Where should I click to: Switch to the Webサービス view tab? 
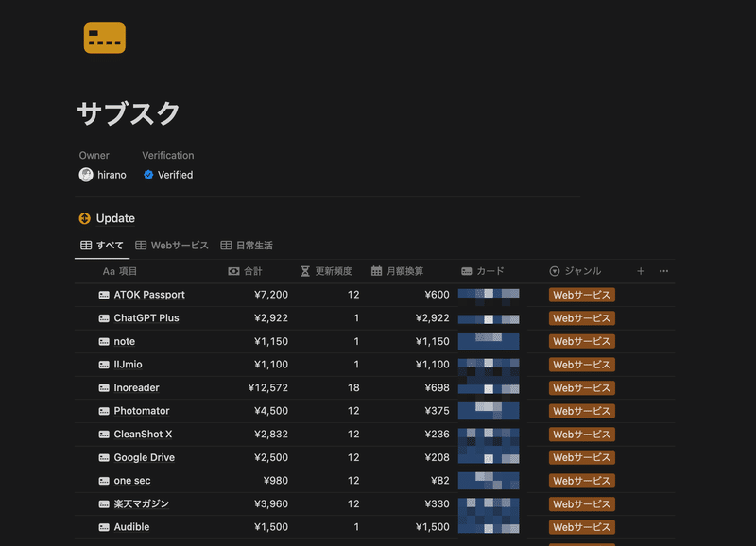(x=172, y=246)
